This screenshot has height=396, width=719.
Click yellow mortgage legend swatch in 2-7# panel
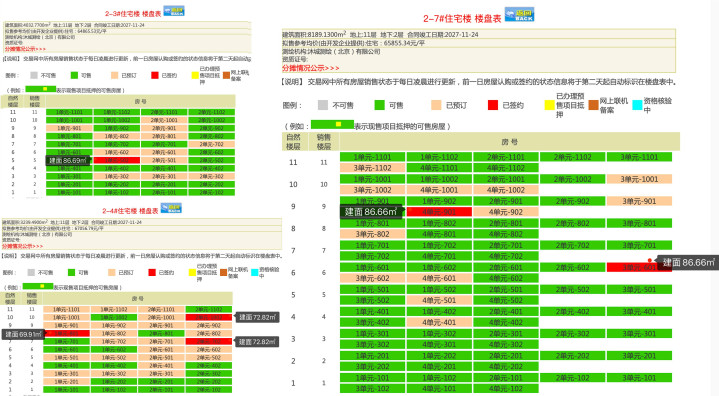coord(549,105)
